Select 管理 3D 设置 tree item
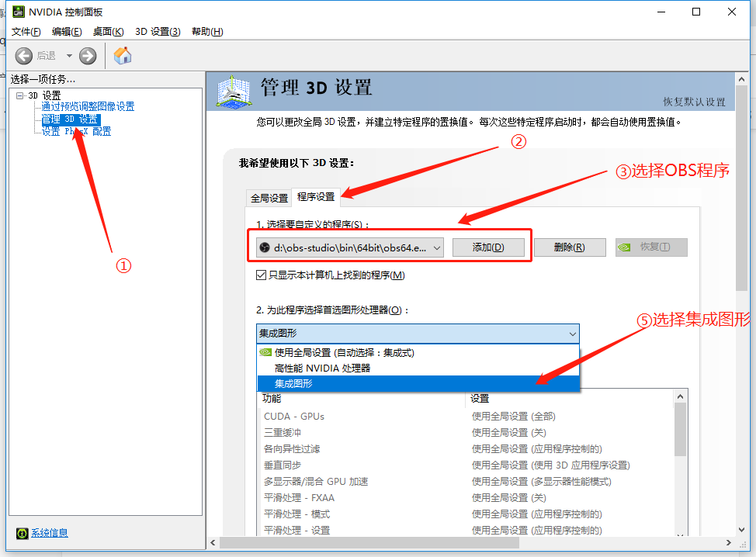 click(71, 119)
